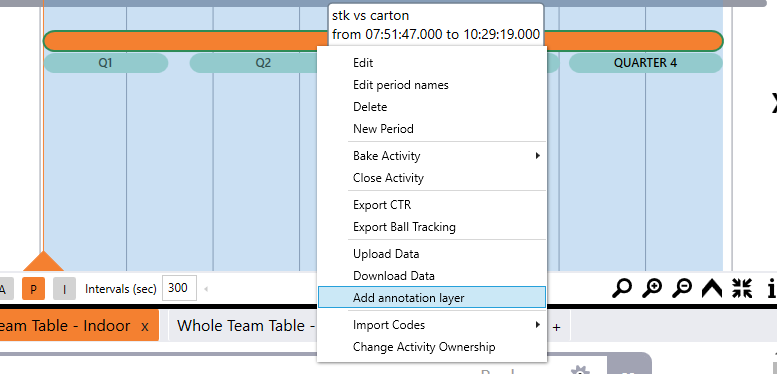Select Add annotation layer
Screen dimensions: 777x374
pyautogui.click(x=431, y=297)
